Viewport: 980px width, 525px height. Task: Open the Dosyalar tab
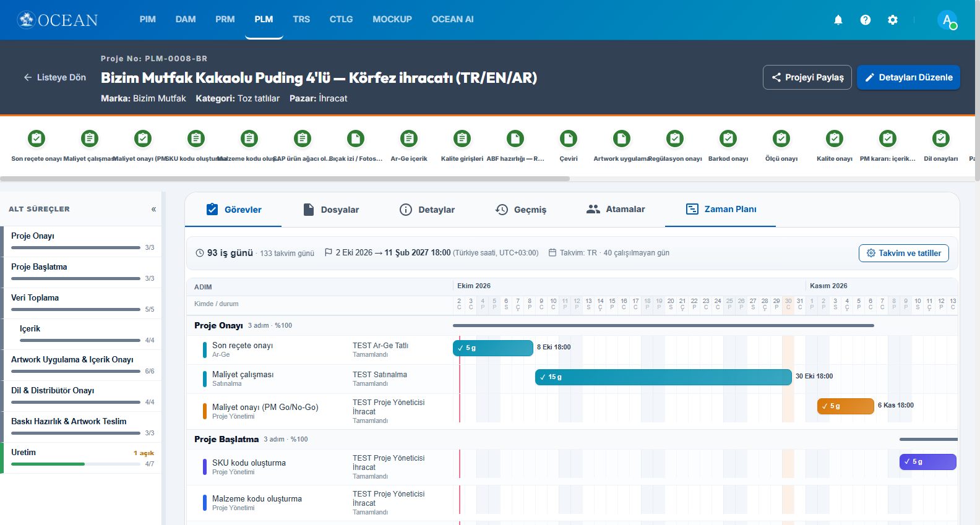pyautogui.click(x=331, y=210)
